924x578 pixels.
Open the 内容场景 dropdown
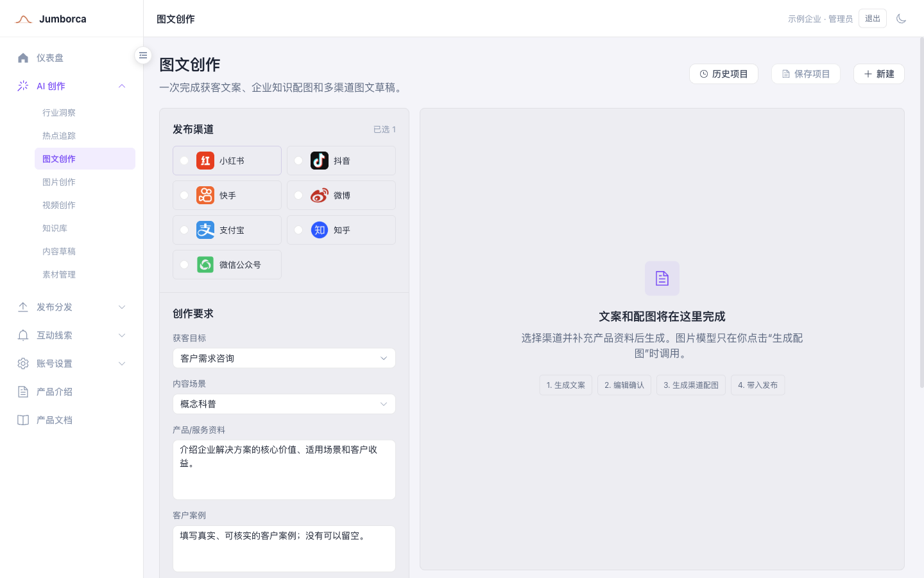[x=284, y=404]
